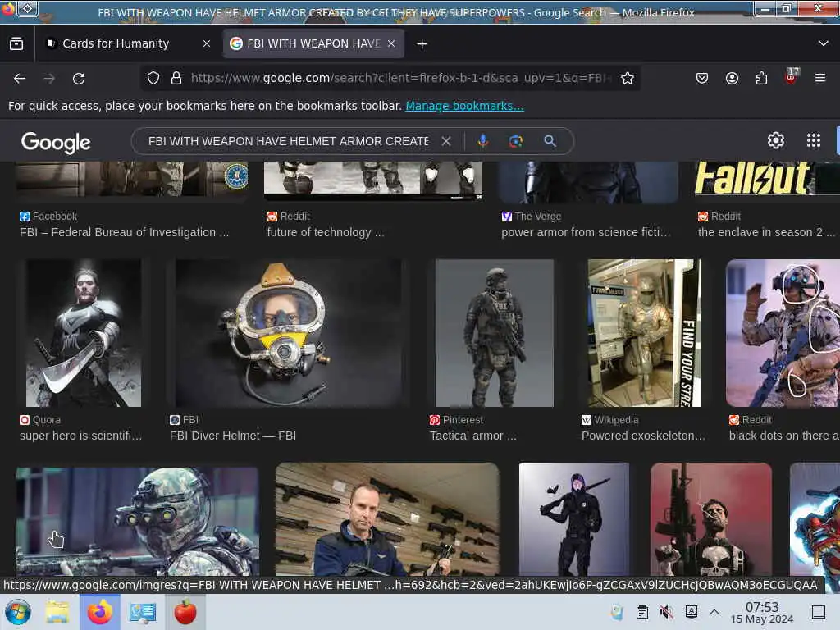Click the super hero is scientifi caption
Viewport: 840px width, 630px height.
pos(81,436)
